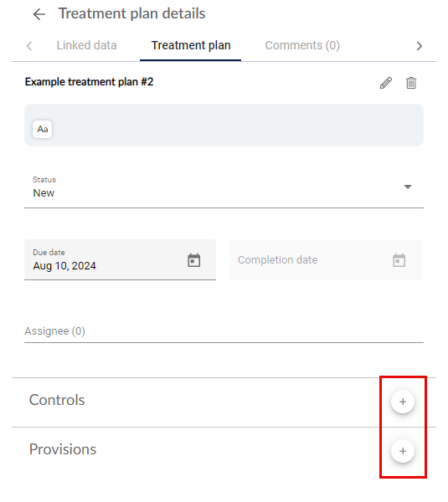The image size is (448, 502).
Task: Open the Completion date calendar icon
Action: click(x=399, y=260)
